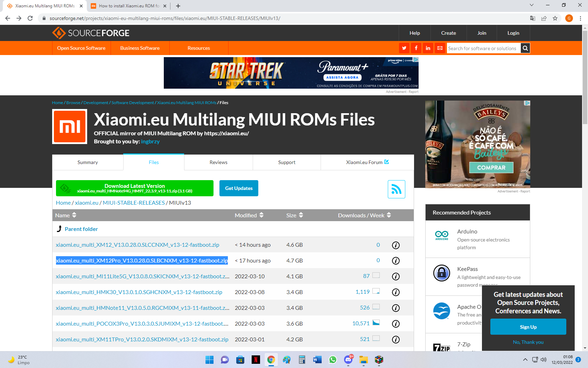Sort by Downloads / Week column arrows
The height and width of the screenshot is (368, 588).
(389, 215)
